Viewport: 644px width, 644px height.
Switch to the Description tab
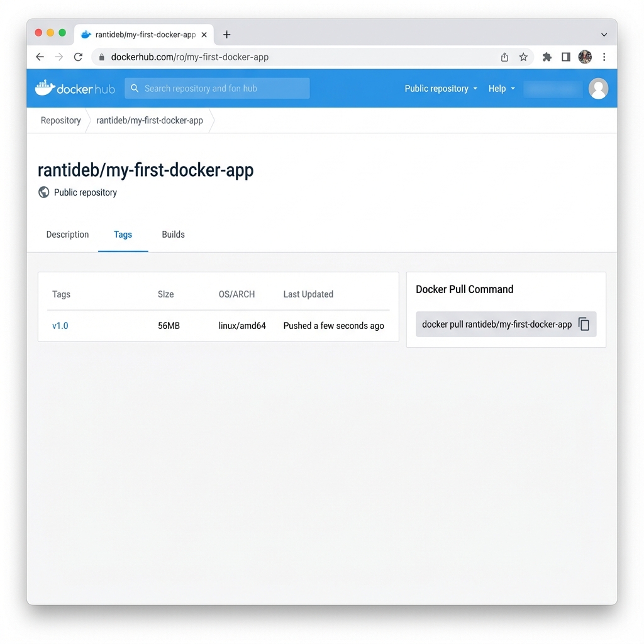pyautogui.click(x=67, y=235)
